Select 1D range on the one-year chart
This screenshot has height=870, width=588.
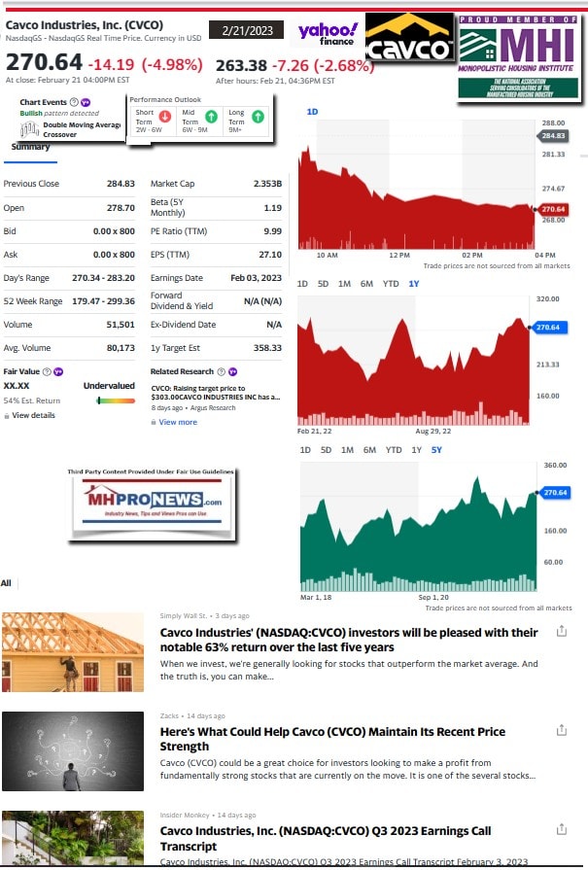[x=302, y=284]
